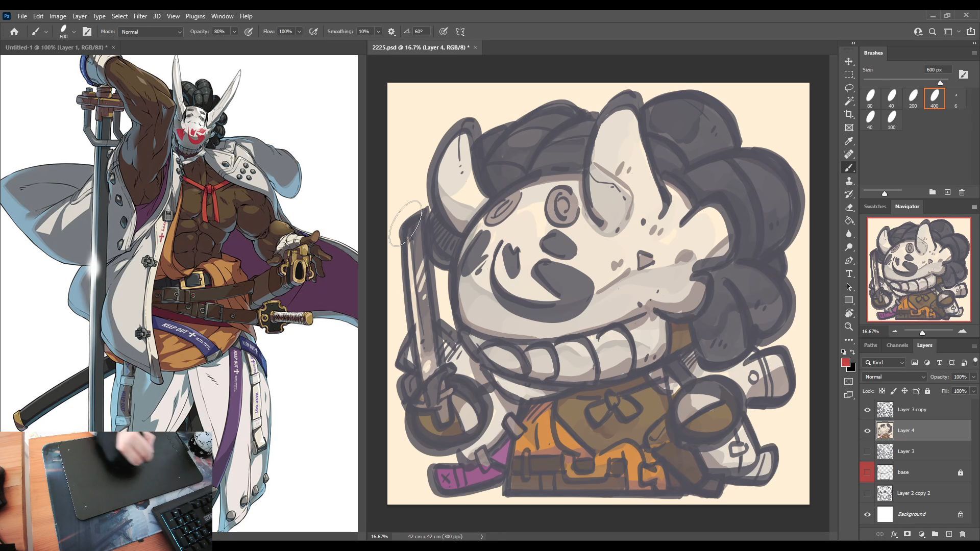Select the Lasso tool

[x=849, y=88]
